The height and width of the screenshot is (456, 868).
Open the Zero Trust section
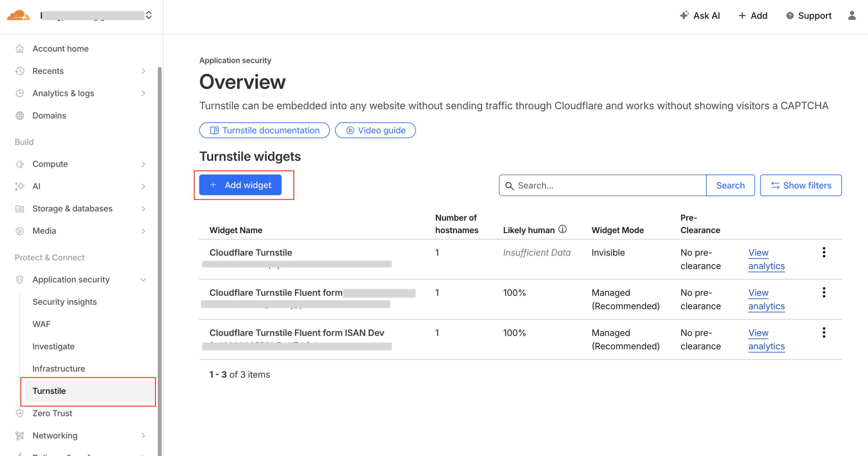click(52, 413)
